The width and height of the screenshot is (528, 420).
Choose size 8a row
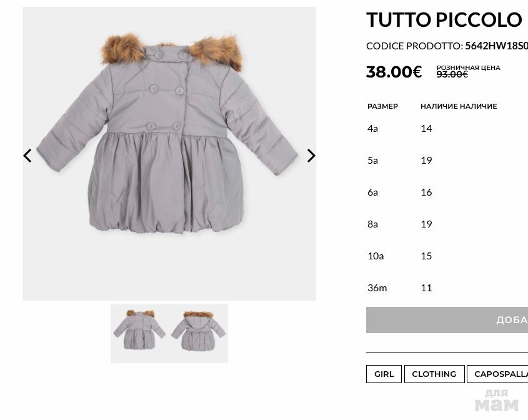447,224
